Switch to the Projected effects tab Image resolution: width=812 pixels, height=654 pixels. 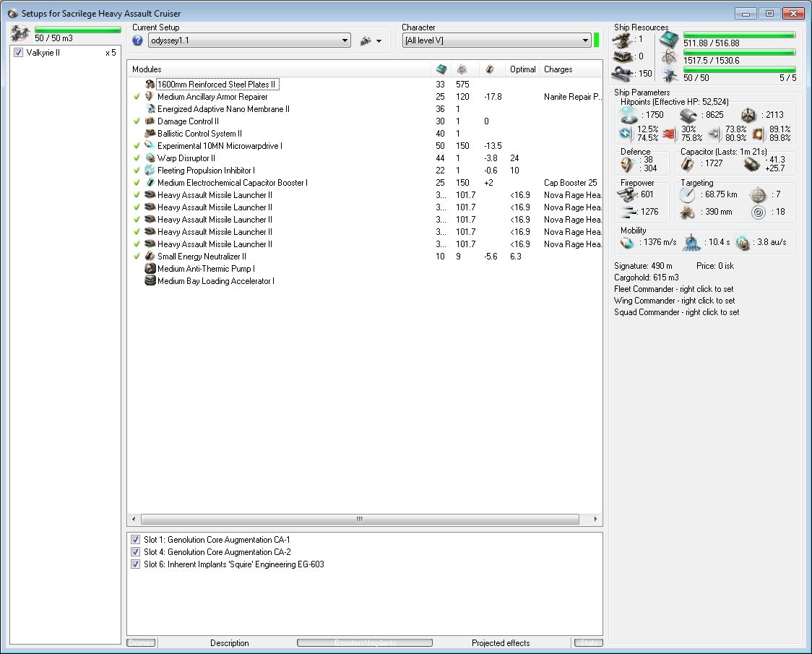point(500,643)
